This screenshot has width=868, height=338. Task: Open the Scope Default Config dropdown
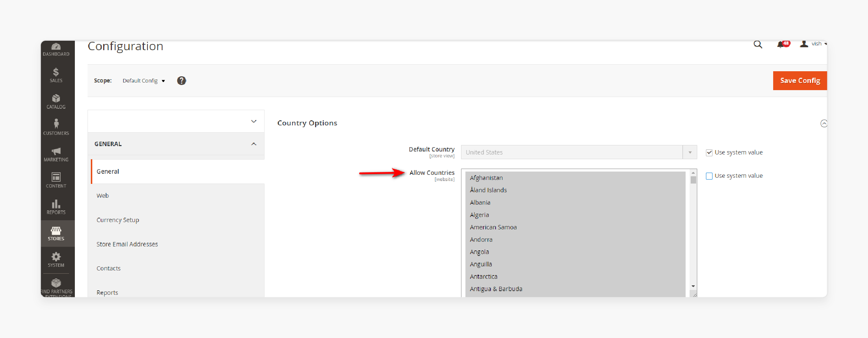click(144, 81)
